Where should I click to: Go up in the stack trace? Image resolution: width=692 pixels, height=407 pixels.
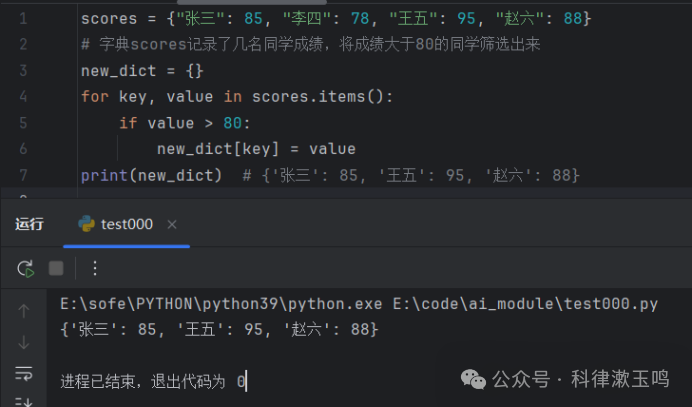[24, 311]
